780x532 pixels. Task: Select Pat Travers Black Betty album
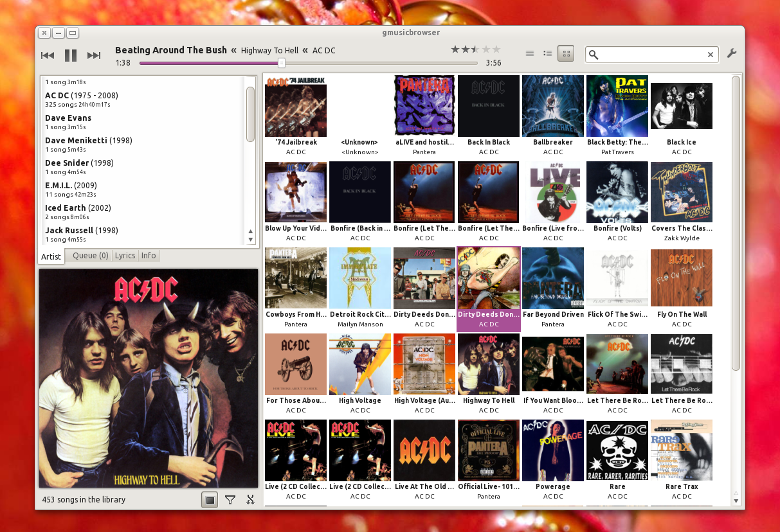[617, 116]
